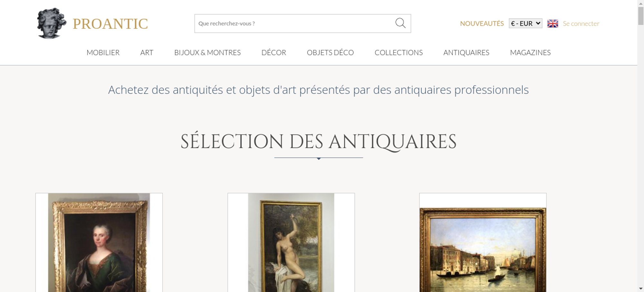The width and height of the screenshot is (644, 292).
Task: Click the page scrollbar down arrow
Action: 640,289
